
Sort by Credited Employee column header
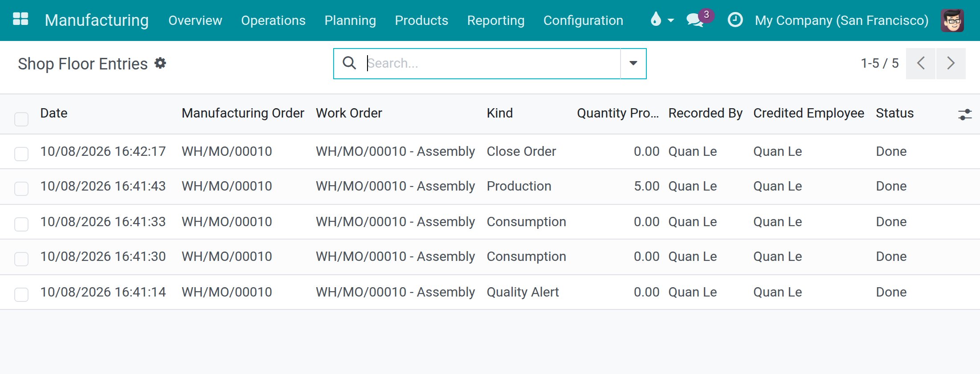tap(808, 113)
